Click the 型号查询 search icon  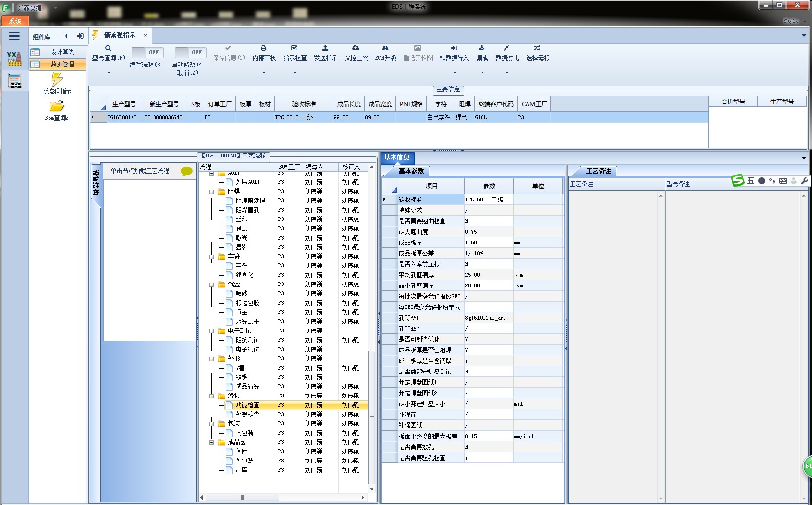click(108, 48)
